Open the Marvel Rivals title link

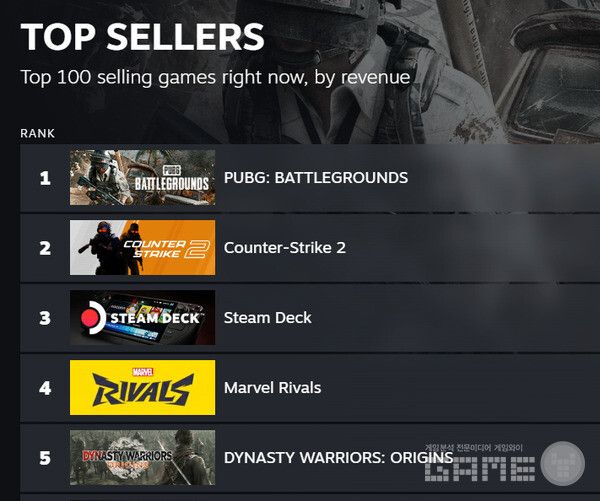[272, 388]
